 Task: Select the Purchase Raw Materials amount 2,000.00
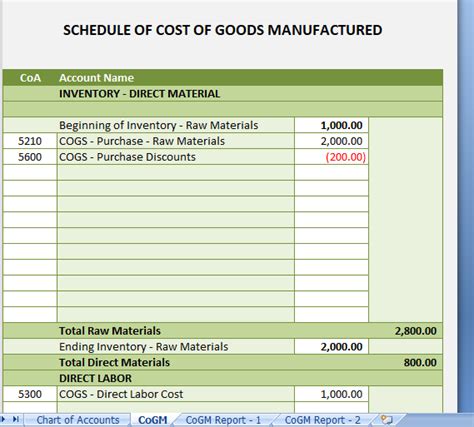click(x=331, y=141)
